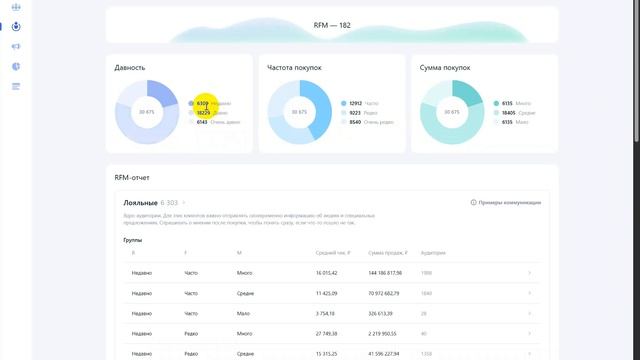
Task: Open row arrow for Недавно Часто Средне
Action: click(529, 293)
